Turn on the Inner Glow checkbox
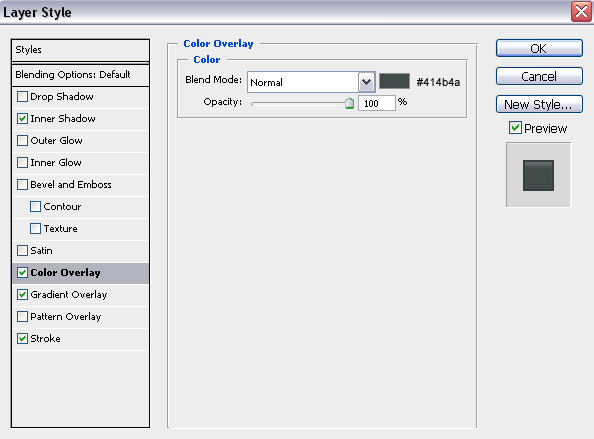This screenshot has height=439, width=594. (22, 162)
